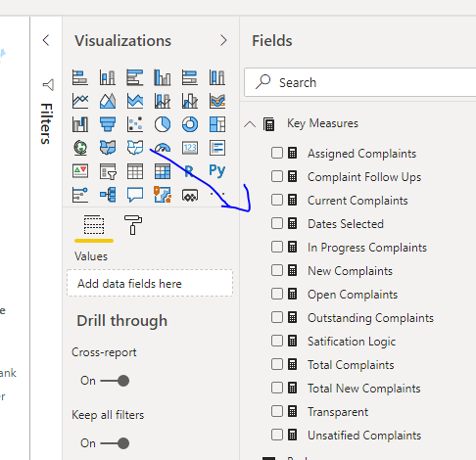Click the Key Measures table name
The width and height of the screenshot is (476, 460).
pos(322,123)
